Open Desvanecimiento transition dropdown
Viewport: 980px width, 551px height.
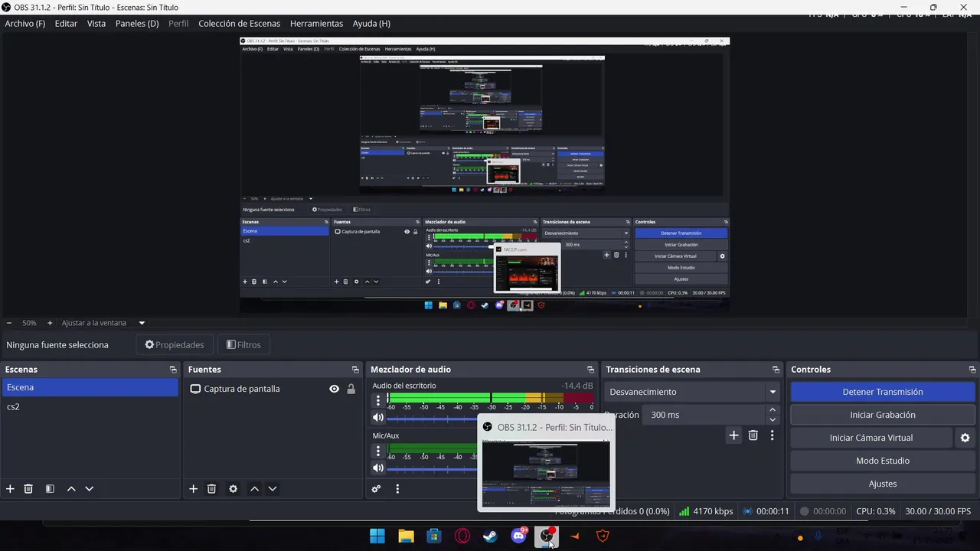click(692, 392)
